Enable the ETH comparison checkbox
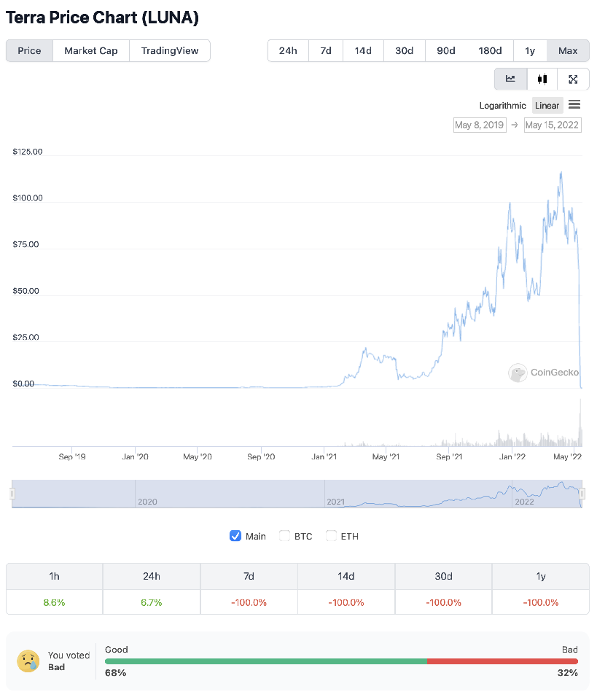Image resolution: width=597 pixels, height=700 pixels. [331, 536]
